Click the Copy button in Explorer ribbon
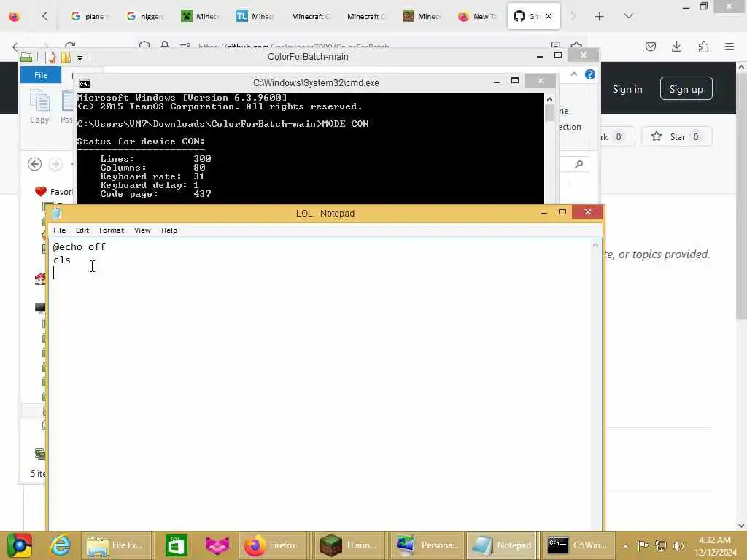Screen dimensions: 747x560 (39, 107)
